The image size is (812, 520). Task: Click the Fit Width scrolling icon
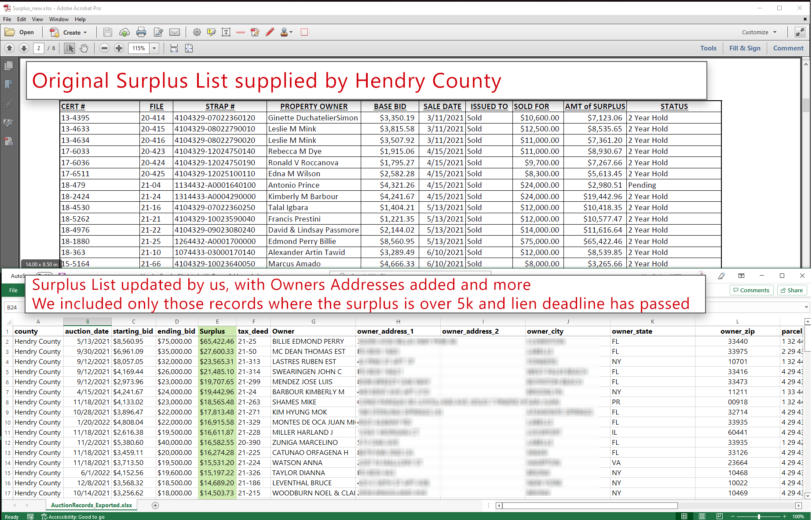[x=174, y=48]
